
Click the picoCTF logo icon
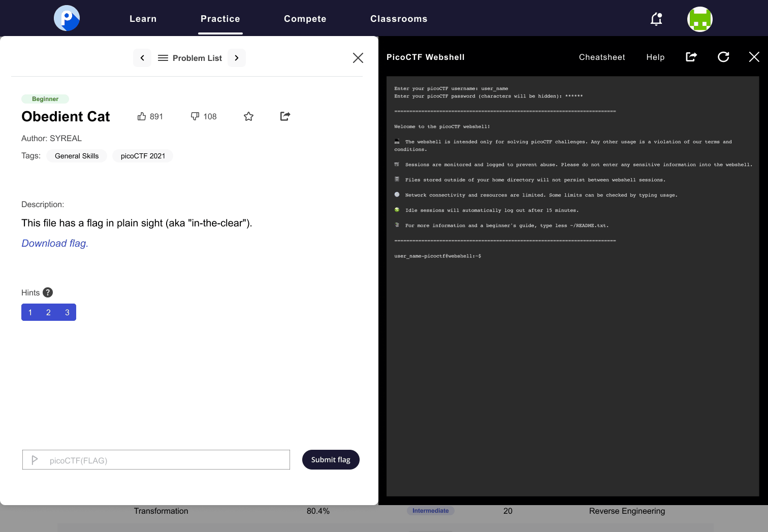click(67, 18)
